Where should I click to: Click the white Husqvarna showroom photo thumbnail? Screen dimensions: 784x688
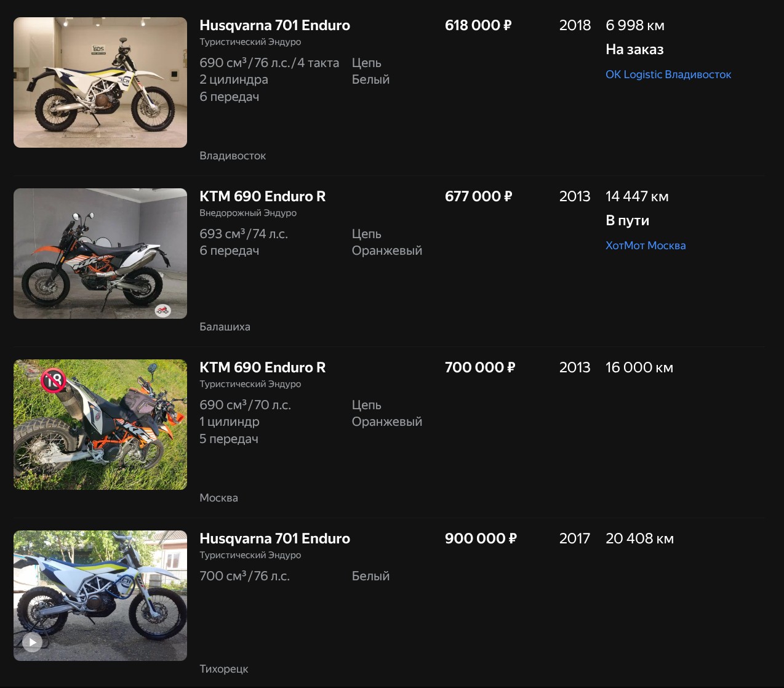click(x=100, y=82)
